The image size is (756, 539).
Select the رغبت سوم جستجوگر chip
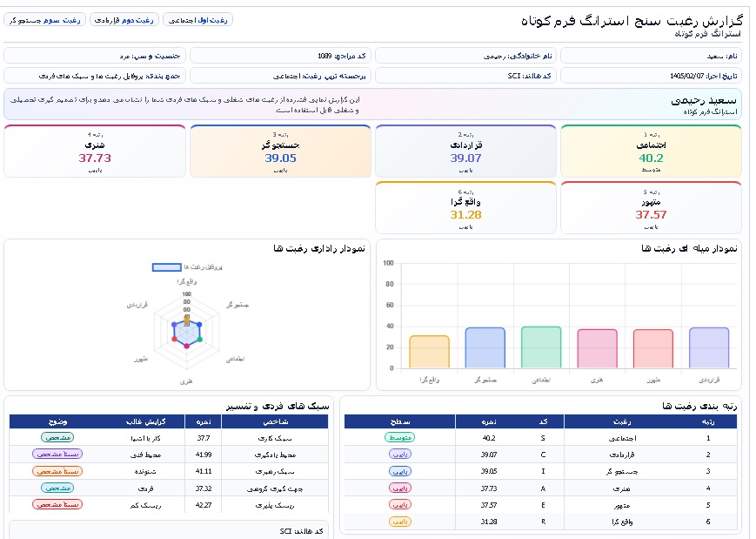pyautogui.click(x=45, y=20)
